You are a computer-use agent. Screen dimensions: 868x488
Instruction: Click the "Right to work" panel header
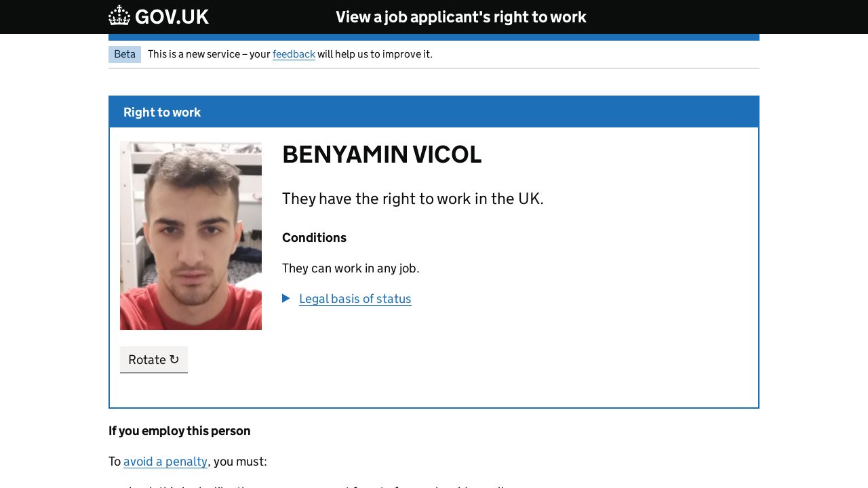[162, 113]
